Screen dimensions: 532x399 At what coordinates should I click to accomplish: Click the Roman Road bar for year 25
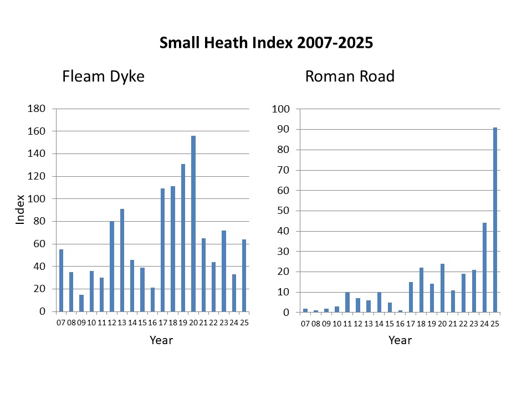(x=495, y=220)
